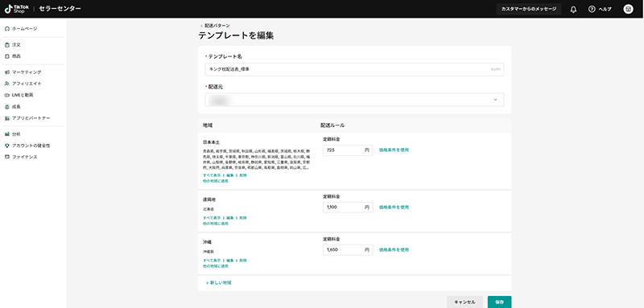
Task: Click the 分析 chart icon
Action: pos(7,134)
